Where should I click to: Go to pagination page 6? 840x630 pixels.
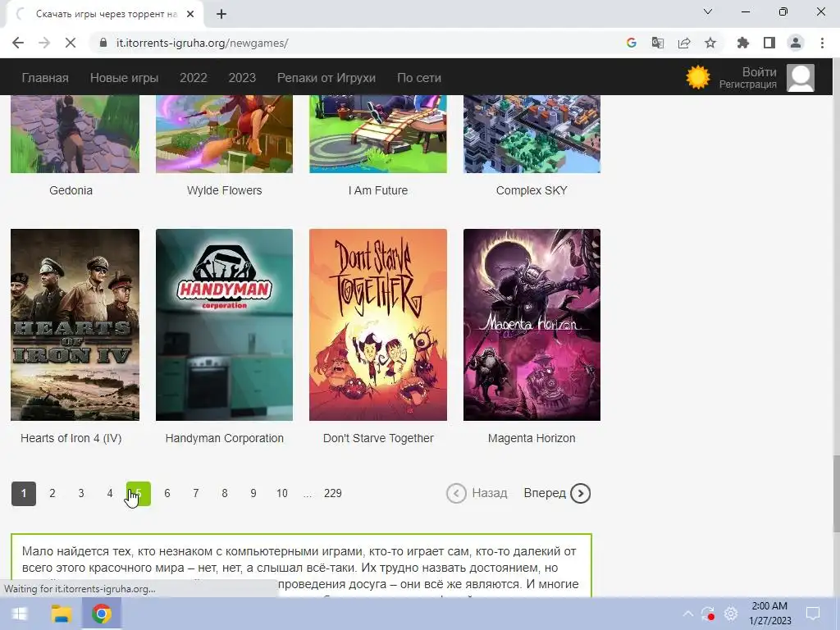point(167,493)
